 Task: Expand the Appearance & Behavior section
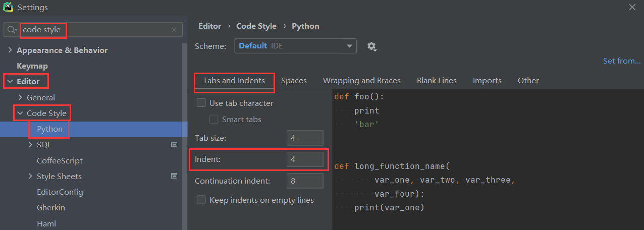click(x=10, y=50)
